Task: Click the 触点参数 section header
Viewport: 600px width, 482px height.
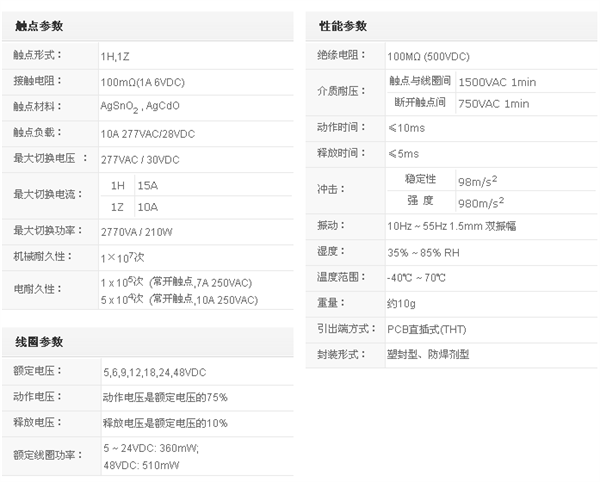Action: [x=38, y=26]
